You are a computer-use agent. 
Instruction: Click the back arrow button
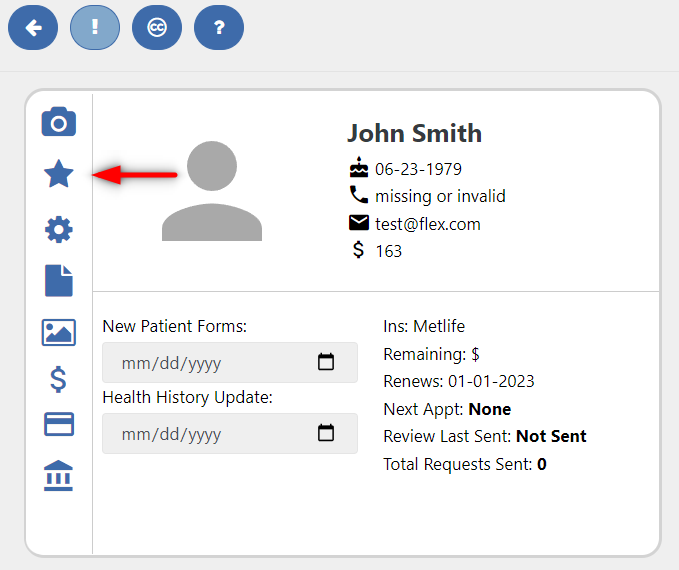(x=33, y=28)
